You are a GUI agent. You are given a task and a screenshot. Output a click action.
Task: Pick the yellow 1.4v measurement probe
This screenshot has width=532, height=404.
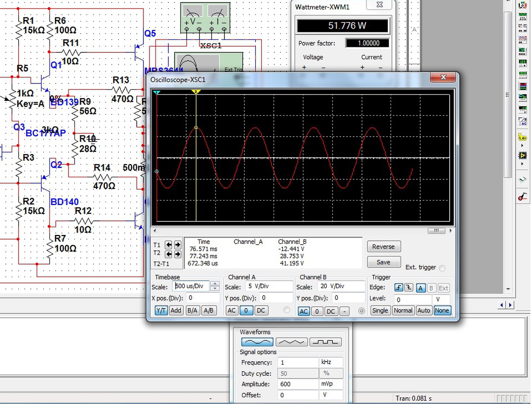[522, 137]
